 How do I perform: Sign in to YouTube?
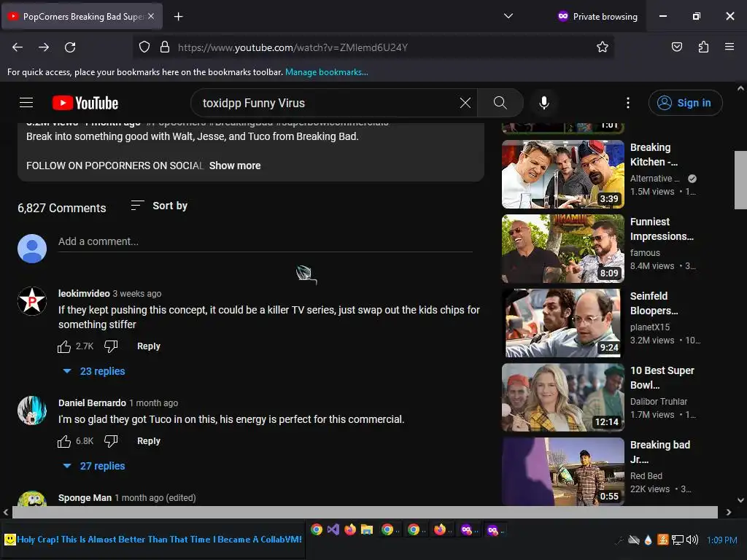tap(684, 103)
